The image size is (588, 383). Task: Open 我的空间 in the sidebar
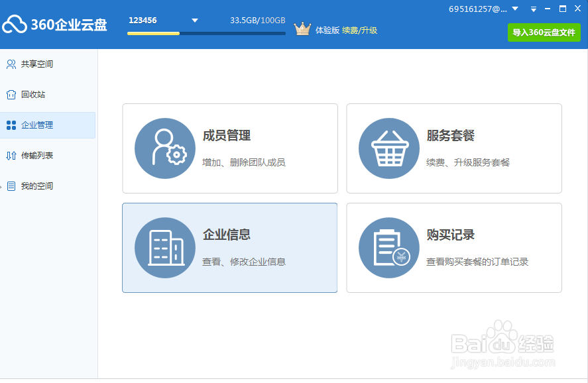coord(48,186)
